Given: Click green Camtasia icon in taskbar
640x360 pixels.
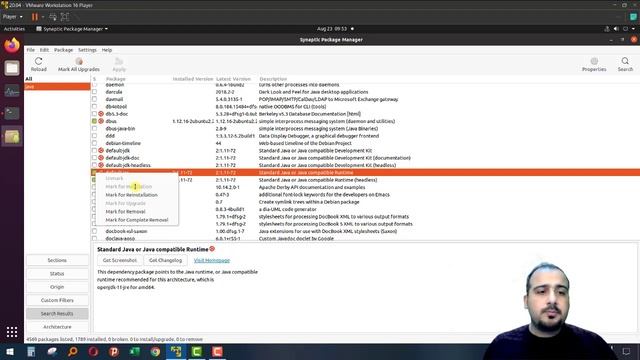Looking at the screenshot, I should 197,351.
